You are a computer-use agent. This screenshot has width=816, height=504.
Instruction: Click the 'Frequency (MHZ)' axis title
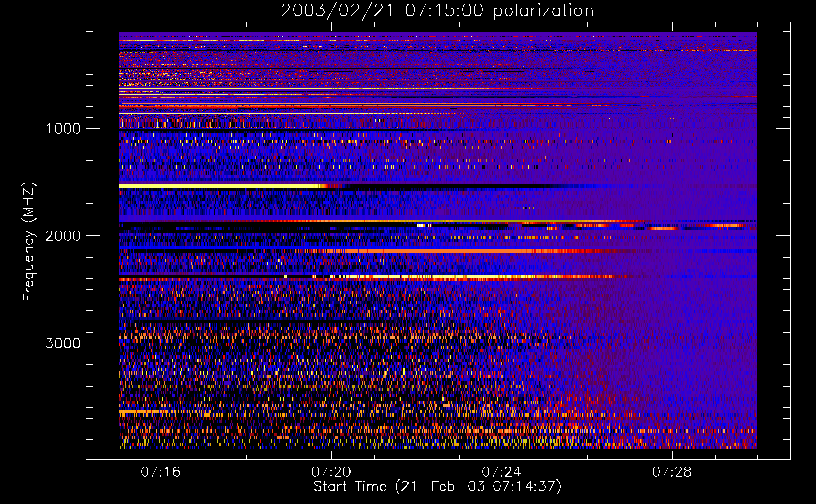pyautogui.click(x=29, y=241)
